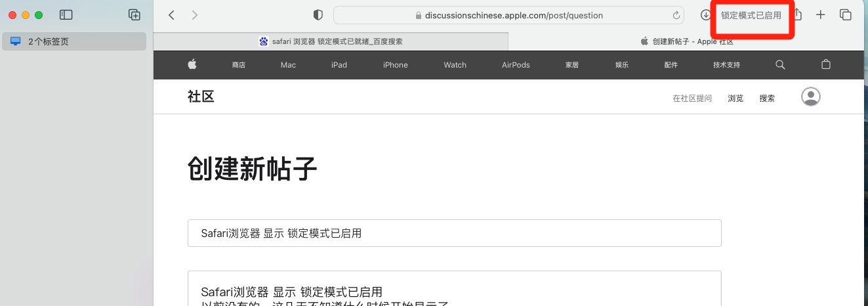Click the Baidu paw favicon on tab

(264, 41)
